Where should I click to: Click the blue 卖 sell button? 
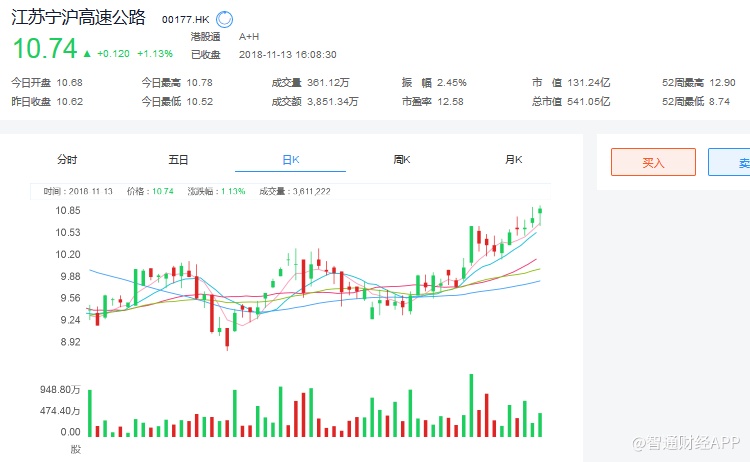pos(736,162)
